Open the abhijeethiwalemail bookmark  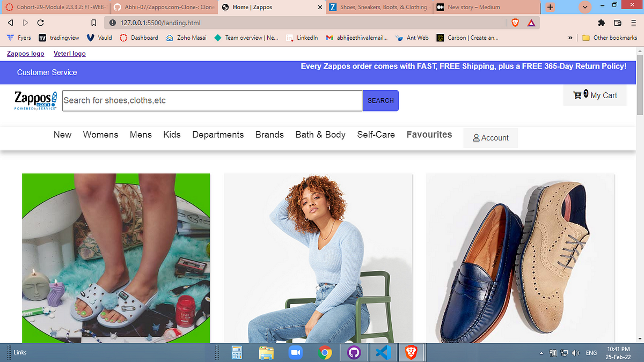tap(357, 38)
